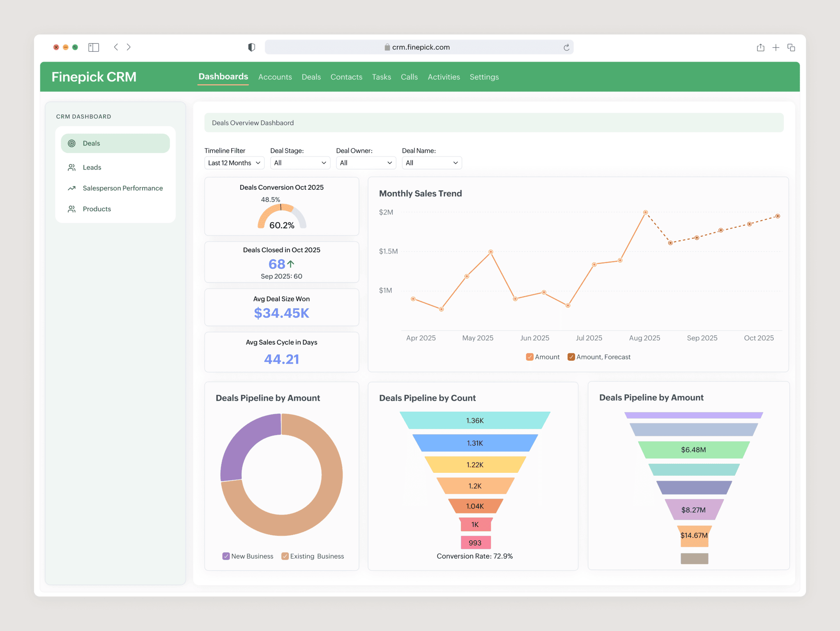Image resolution: width=840 pixels, height=631 pixels.
Task: Go to Activities in the top navigation
Action: pos(444,77)
